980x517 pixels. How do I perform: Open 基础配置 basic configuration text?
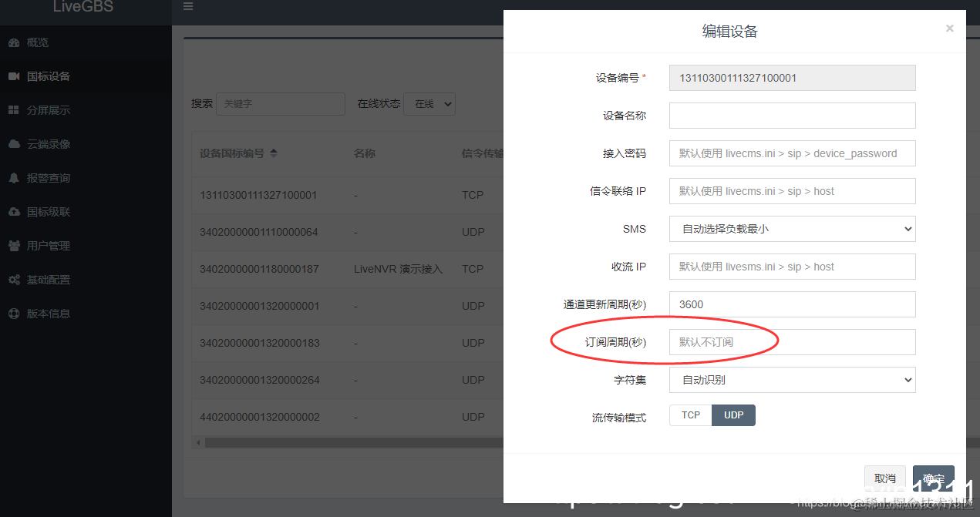point(49,280)
